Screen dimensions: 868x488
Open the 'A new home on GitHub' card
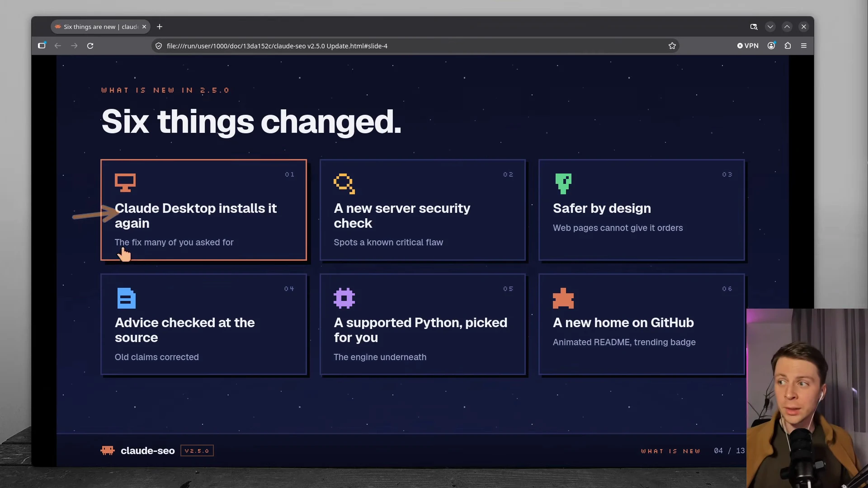click(642, 324)
